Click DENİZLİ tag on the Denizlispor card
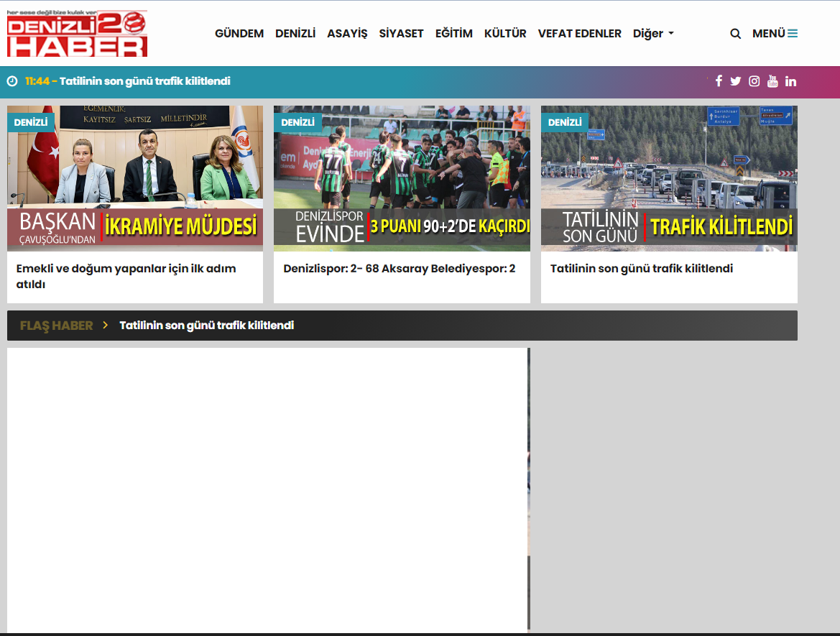Screen dimensions: 840x636 pyautogui.click(x=298, y=122)
